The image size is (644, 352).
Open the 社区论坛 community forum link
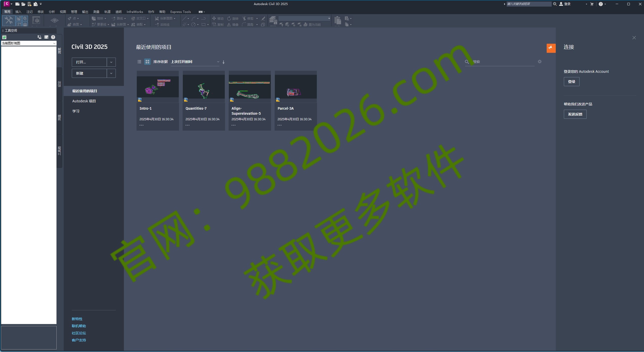tap(79, 333)
